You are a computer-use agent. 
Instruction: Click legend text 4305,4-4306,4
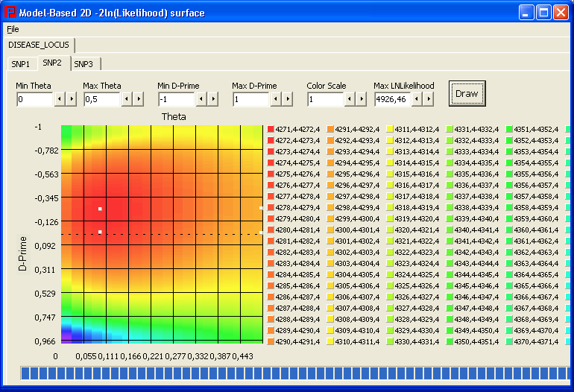pos(357,286)
